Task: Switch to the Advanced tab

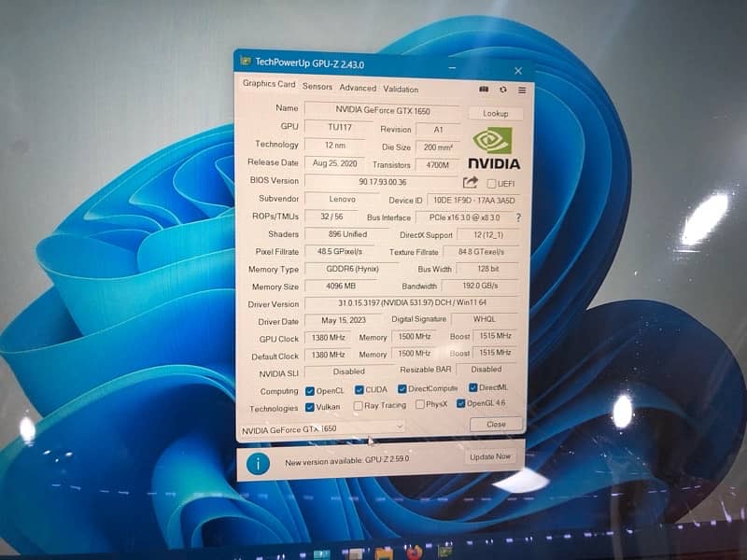Action: [x=358, y=88]
